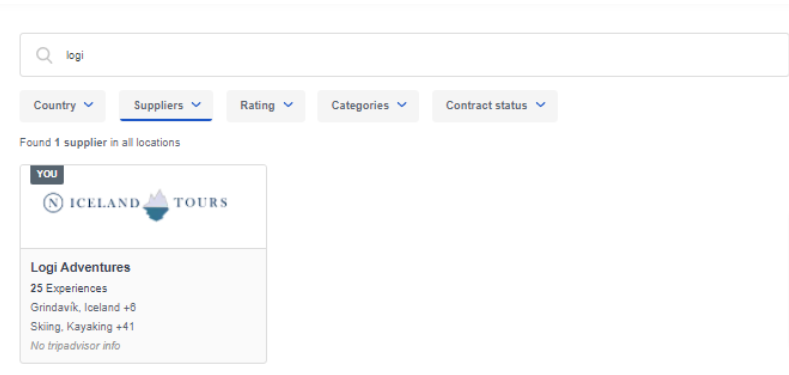Click the iceberg logo graphic

tap(156, 205)
